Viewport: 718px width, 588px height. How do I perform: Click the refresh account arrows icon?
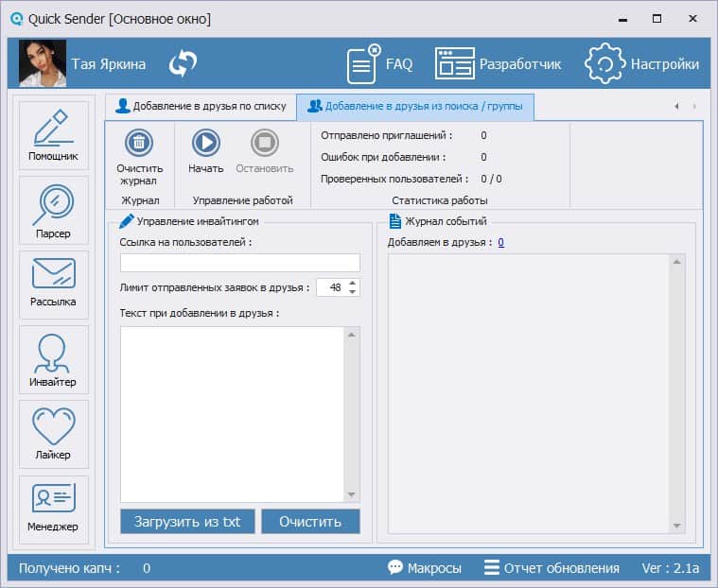183,63
